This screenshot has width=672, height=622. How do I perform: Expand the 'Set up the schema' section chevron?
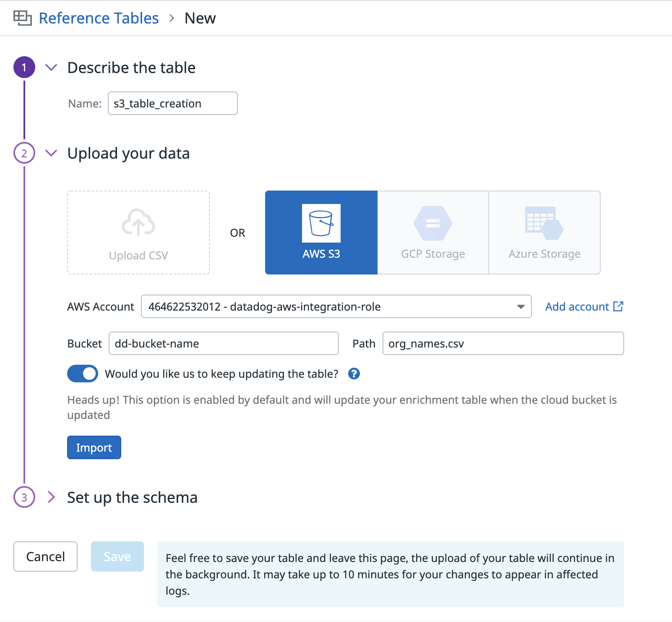51,497
